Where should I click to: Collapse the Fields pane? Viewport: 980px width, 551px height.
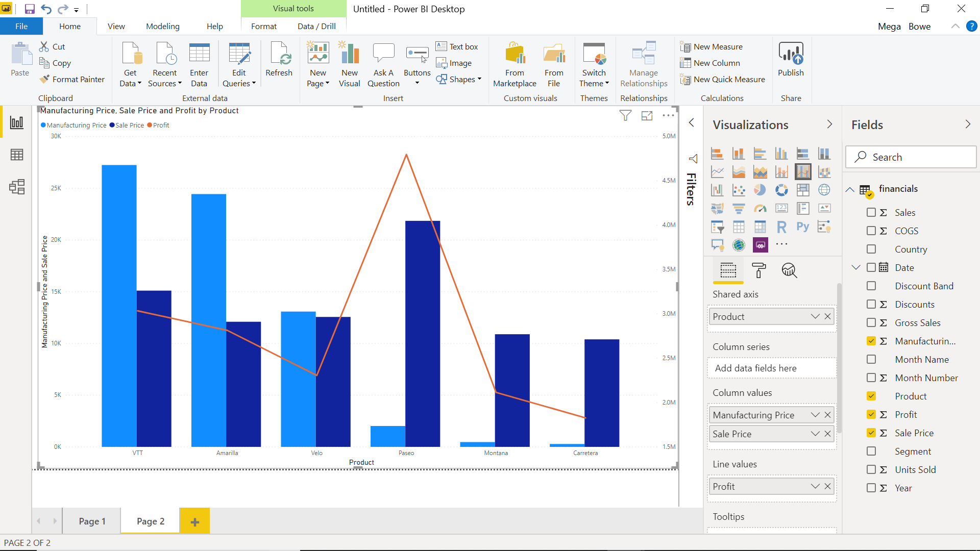(968, 124)
